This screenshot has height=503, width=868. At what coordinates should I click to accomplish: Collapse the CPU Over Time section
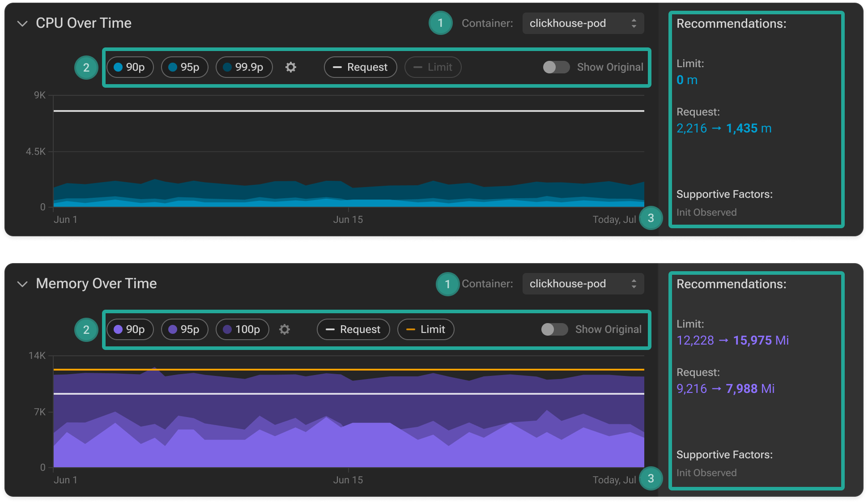22,23
